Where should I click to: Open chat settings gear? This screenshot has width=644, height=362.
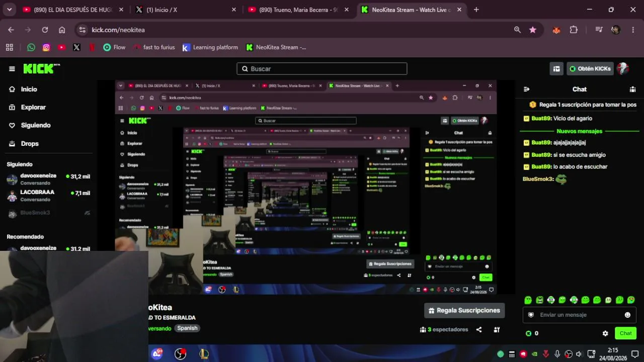[605, 333]
